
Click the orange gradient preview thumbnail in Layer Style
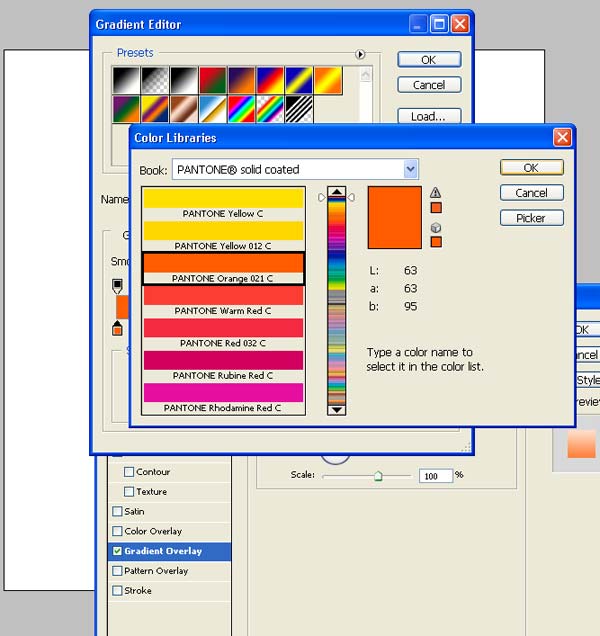(x=582, y=444)
